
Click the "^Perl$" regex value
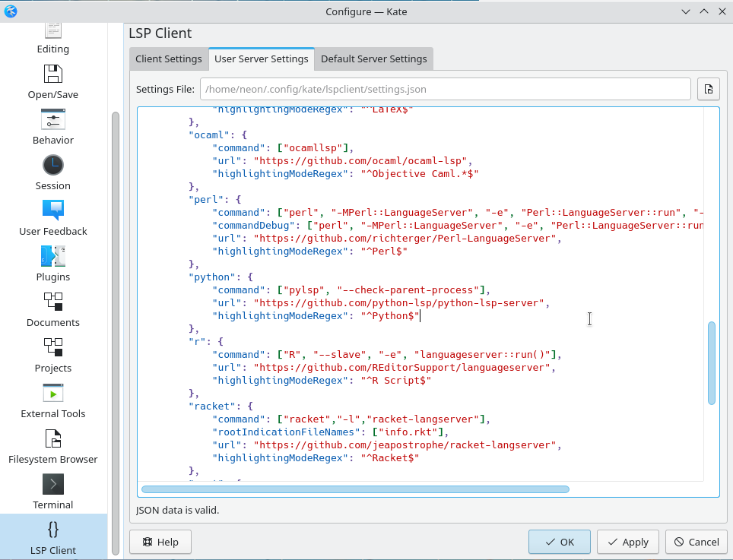point(384,252)
